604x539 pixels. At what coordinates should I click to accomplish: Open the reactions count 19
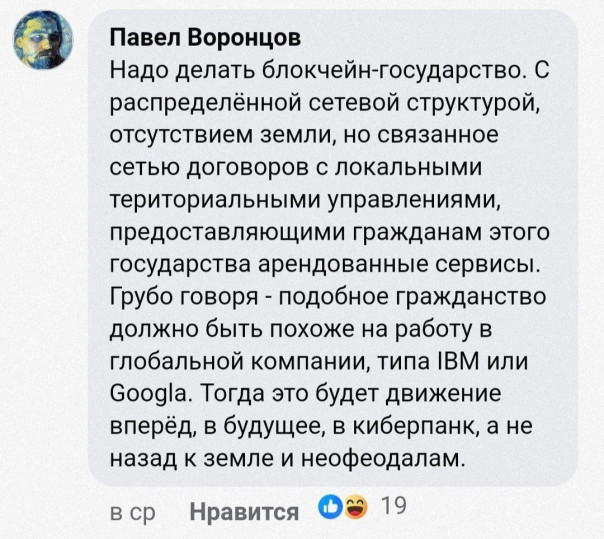tap(392, 507)
